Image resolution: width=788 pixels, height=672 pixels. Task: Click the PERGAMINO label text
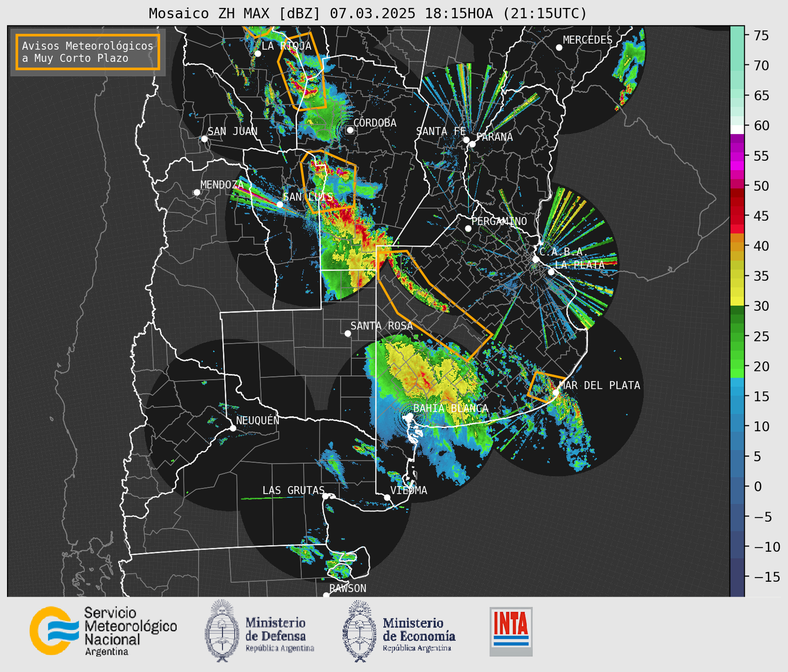point(499,221)
